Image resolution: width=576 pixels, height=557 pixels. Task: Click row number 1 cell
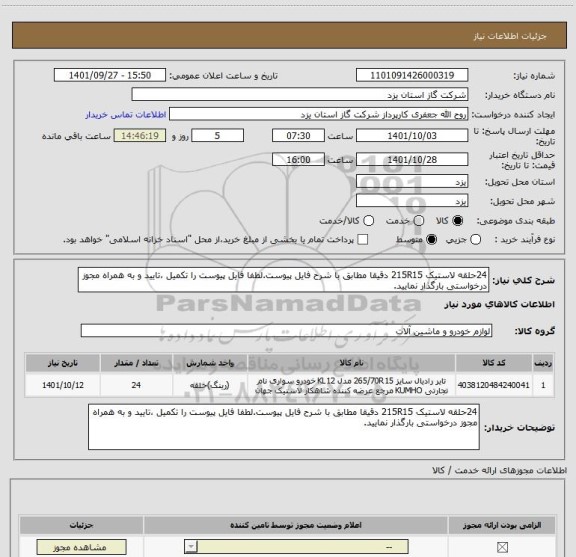(543, 385)
